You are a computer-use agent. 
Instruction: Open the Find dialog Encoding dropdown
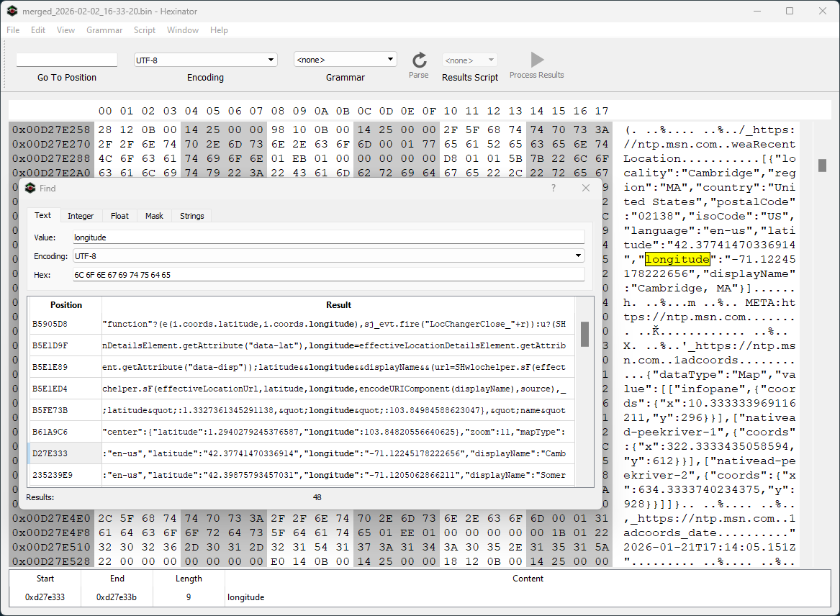click(x=578, y=256)
